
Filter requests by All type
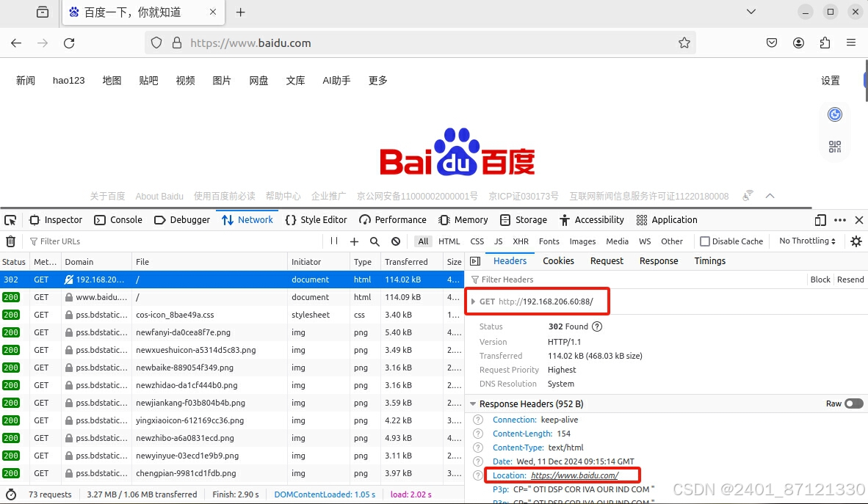pyautogui.click(x=424, y=241)
